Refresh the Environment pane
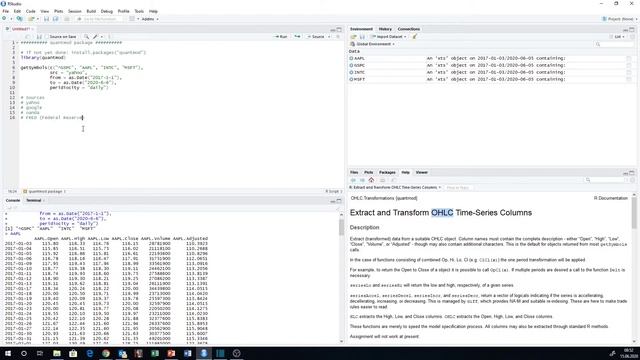640x360 pixels. click(632, 37)
